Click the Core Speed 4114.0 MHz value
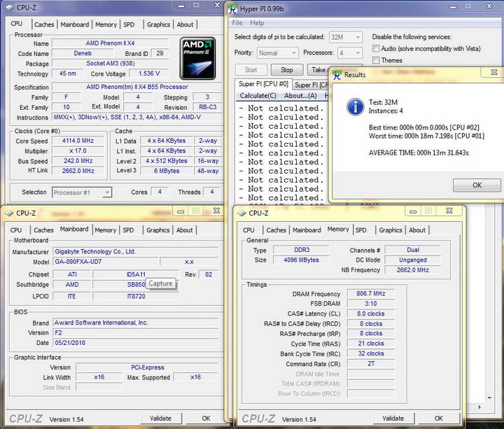The height and width of the screenshot is (429, 504). coord(78,141)
